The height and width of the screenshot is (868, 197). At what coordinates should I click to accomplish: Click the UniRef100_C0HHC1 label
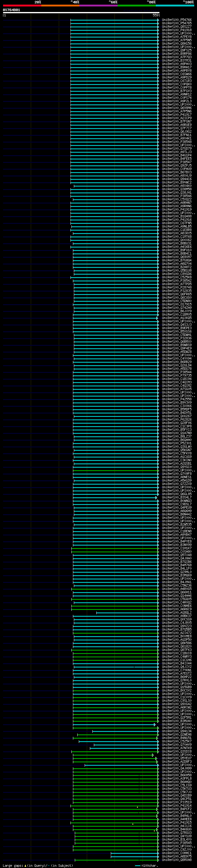coord(176,853)
